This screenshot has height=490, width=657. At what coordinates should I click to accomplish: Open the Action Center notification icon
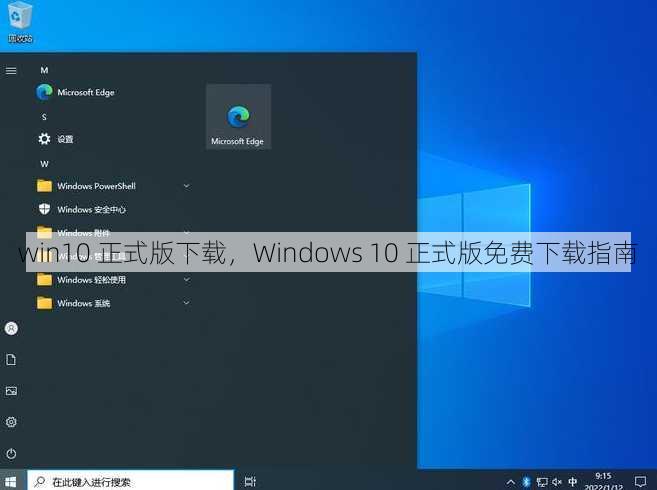coord(640,482)
